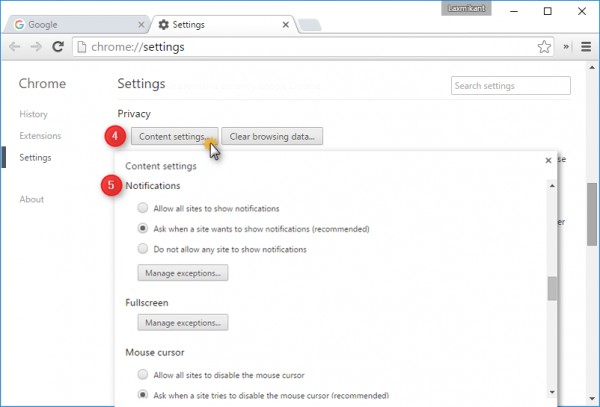Click the Notifications heading
Screen dimensions: 600x407
tap(153, 186)
